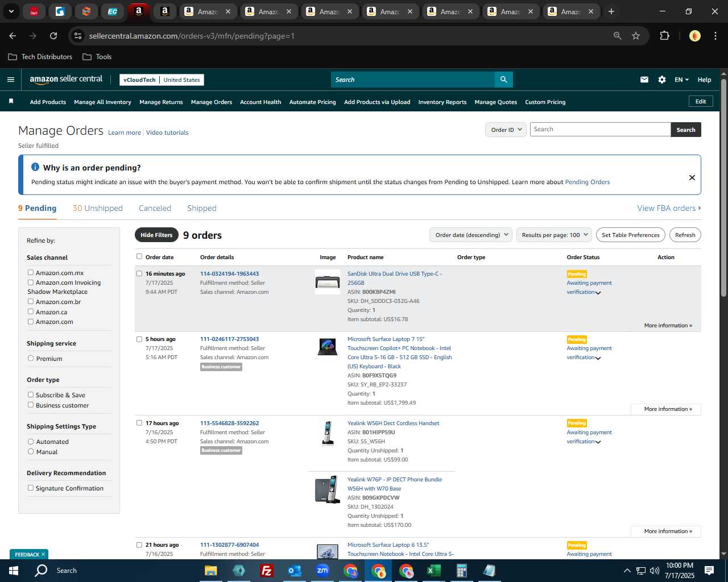Screen dimensions: 728x582
Task: Open Calculator from the taskbar
Action: [x=461, y=571]
